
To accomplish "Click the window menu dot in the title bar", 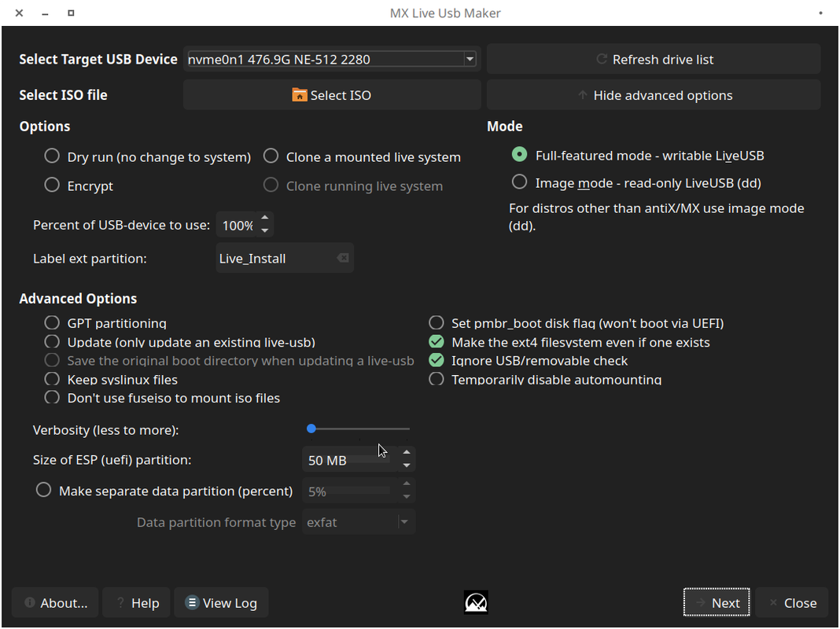I will click(x=820, y=13).
